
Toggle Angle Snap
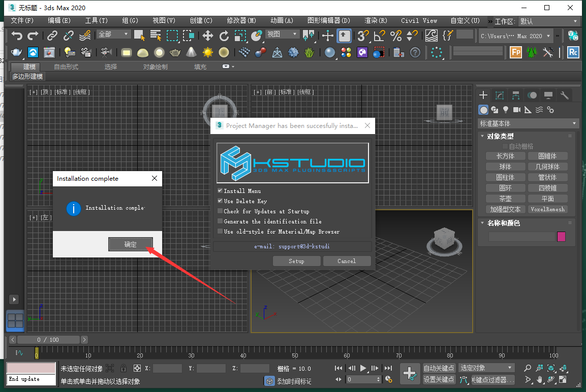379,36
